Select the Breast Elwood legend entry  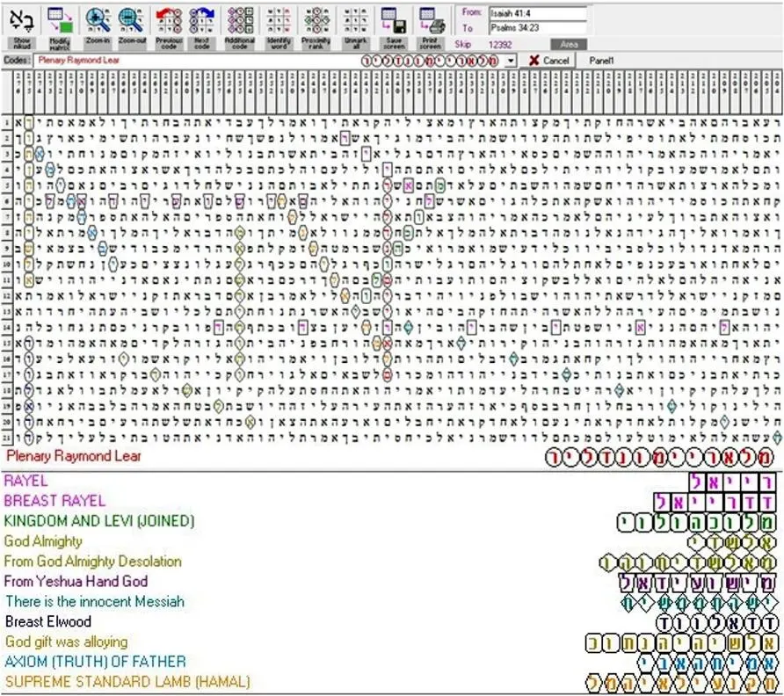(48, 621)
